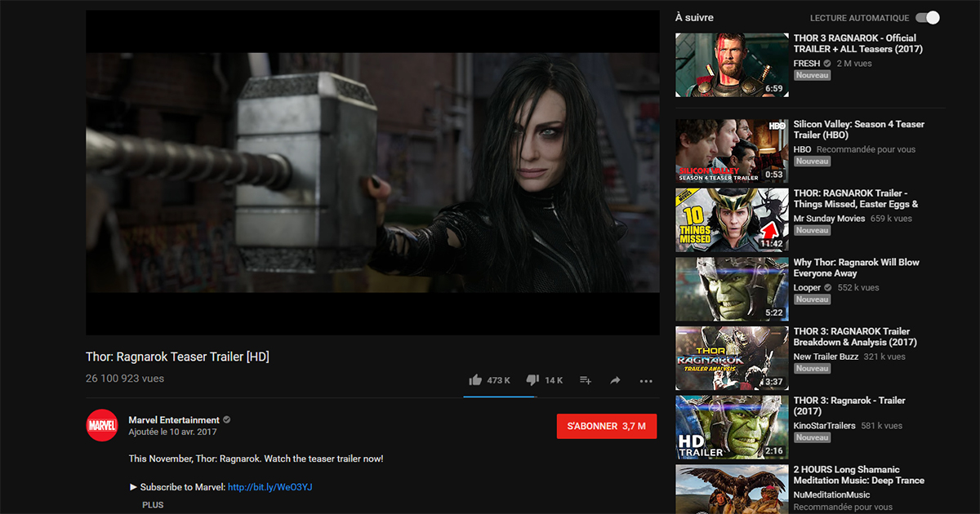Open the three-dot more actions menu
Screen dimensions: 980x514
pyautogui.click(x=646, y=381)
